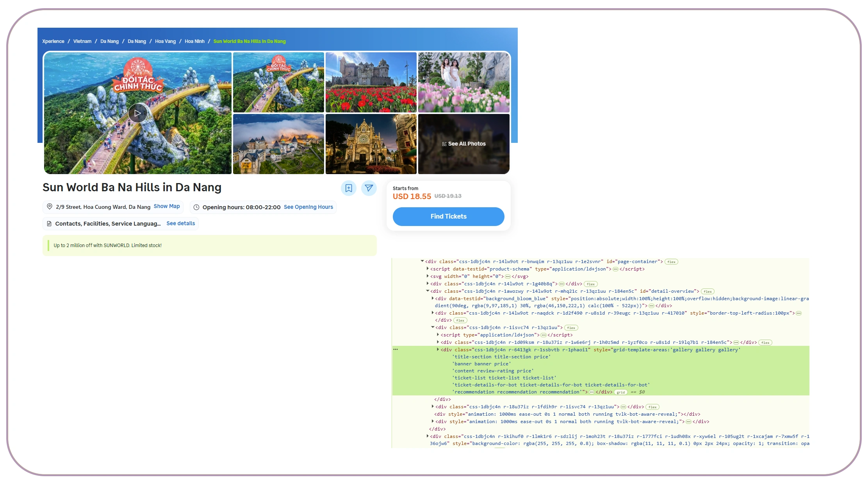
Task: Open See details link
Action: pos(181,223)
